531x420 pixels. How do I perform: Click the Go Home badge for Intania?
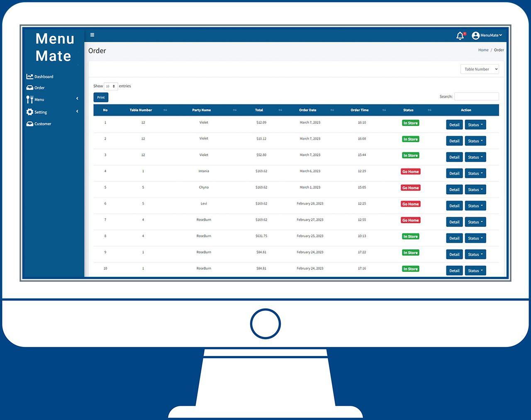pos(411,171)
